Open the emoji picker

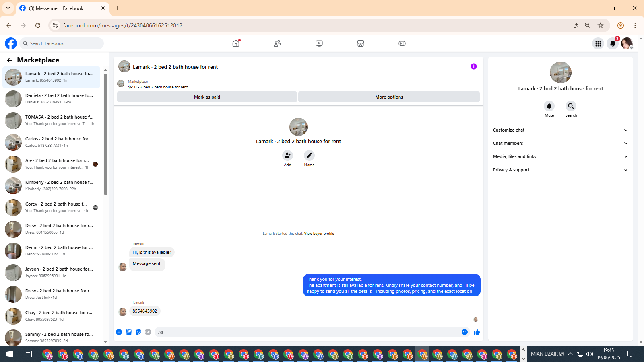pyautogui.click(x=464, y=332)
